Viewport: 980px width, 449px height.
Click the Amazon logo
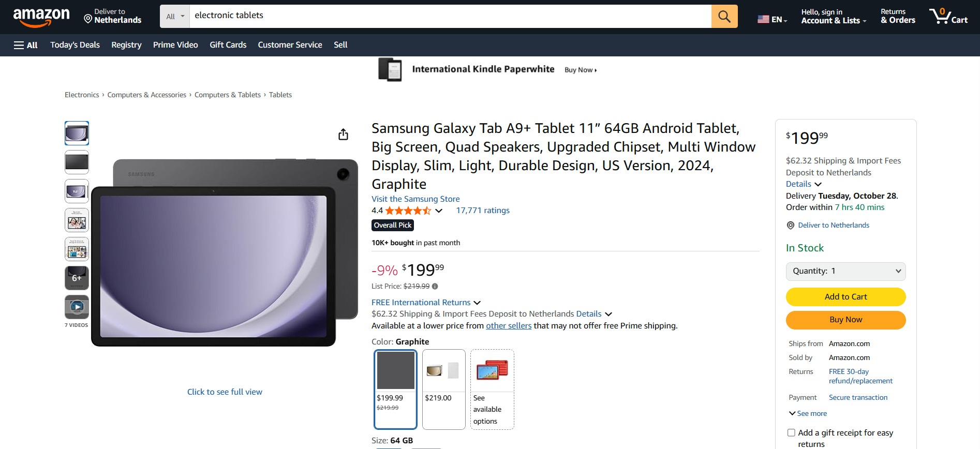click(41, 17)
